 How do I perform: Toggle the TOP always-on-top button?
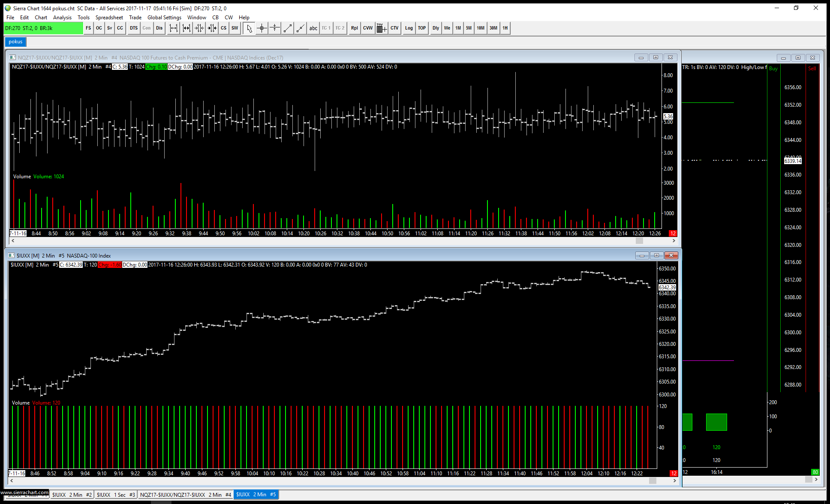(x=422, y=28)
